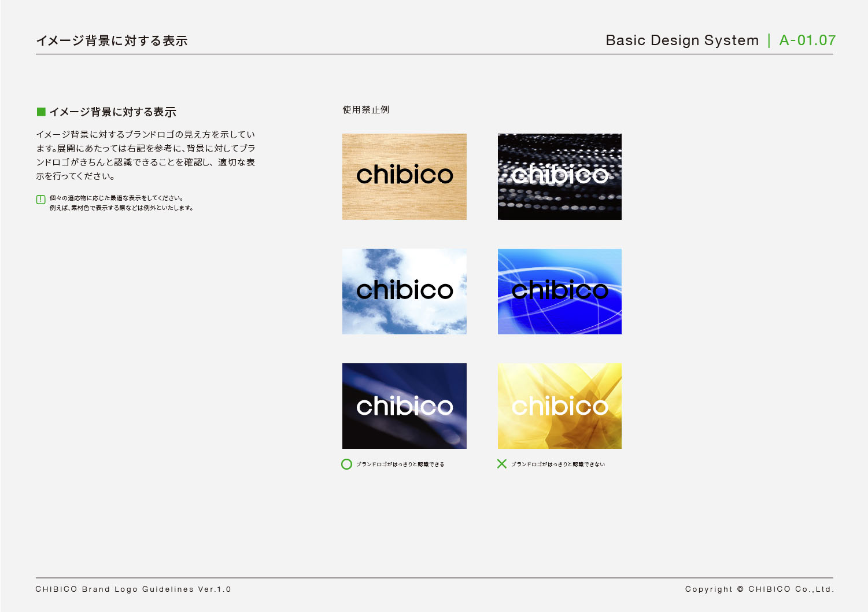Viewport: 868px width, 612px height.
Task: Click the green X unrecognizable mark
Action: 502,464
